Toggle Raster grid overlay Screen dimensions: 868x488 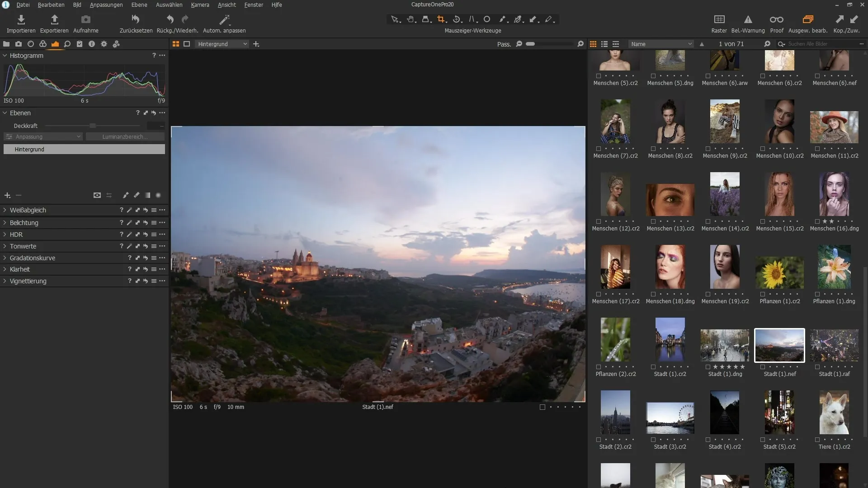tap(719, 19)
